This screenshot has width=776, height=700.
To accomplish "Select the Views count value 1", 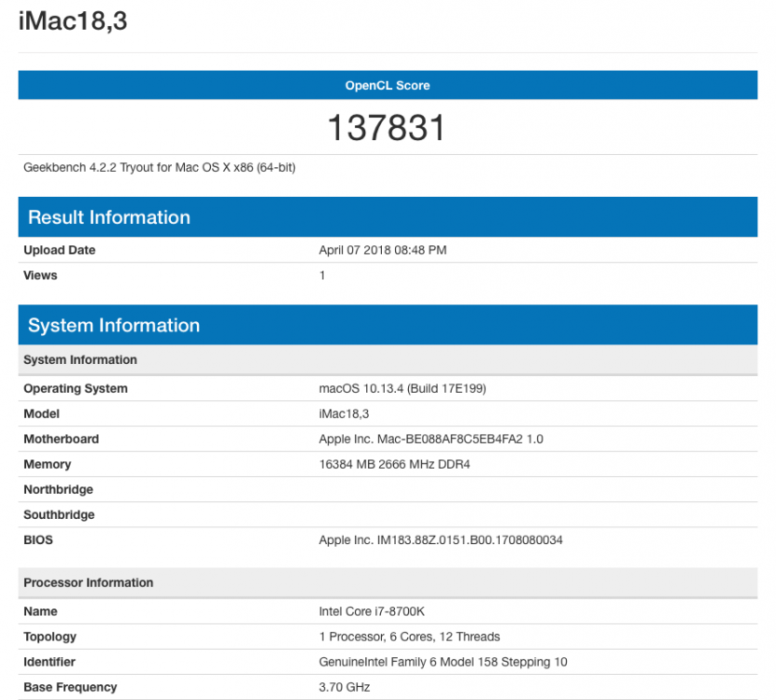I will tap(322, 275).
